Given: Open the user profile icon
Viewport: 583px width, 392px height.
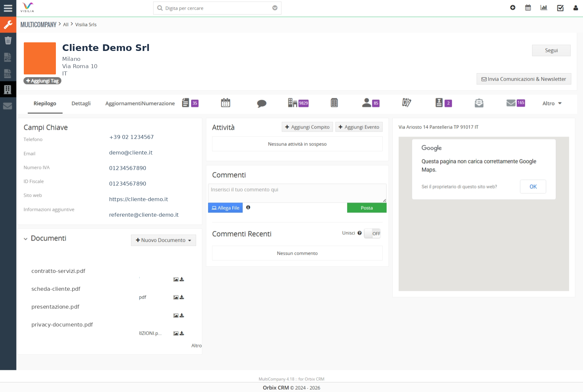Looking at the screenshot, I should click(576, 8).
